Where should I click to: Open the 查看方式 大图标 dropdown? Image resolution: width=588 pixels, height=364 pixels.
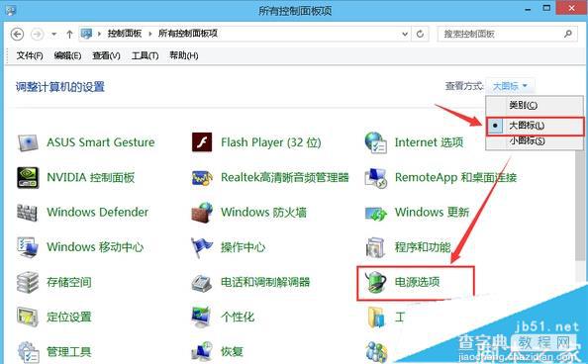(x=510, y=87)
